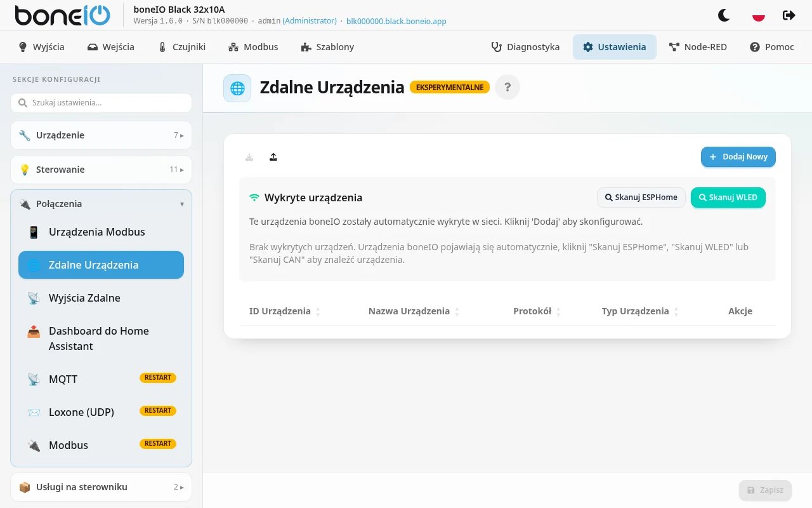Open Modbus connection settings in sidebar
Image resolution: width=812 pixels, height=508 pixels.
tap(101, 445)
